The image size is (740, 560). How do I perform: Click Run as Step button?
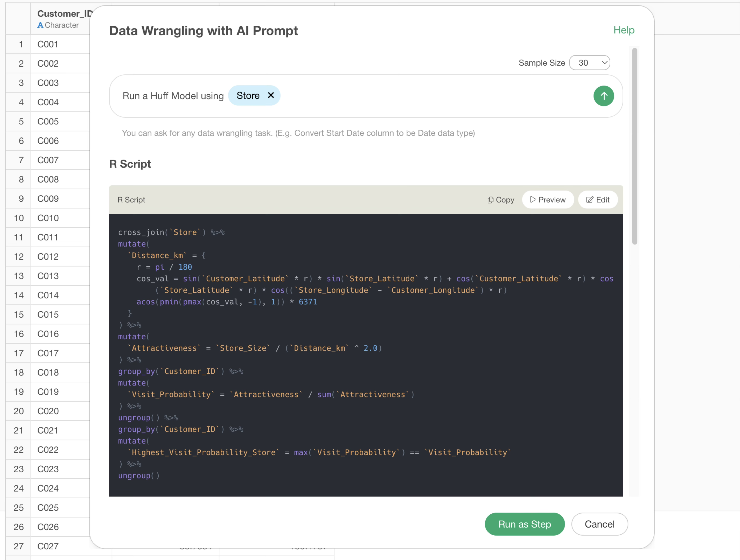coord(524,524)
